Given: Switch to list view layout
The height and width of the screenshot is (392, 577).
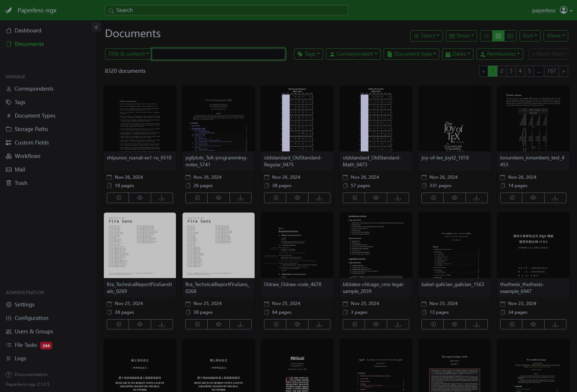Looking at the screenshot, I should [x=486, y=36].
